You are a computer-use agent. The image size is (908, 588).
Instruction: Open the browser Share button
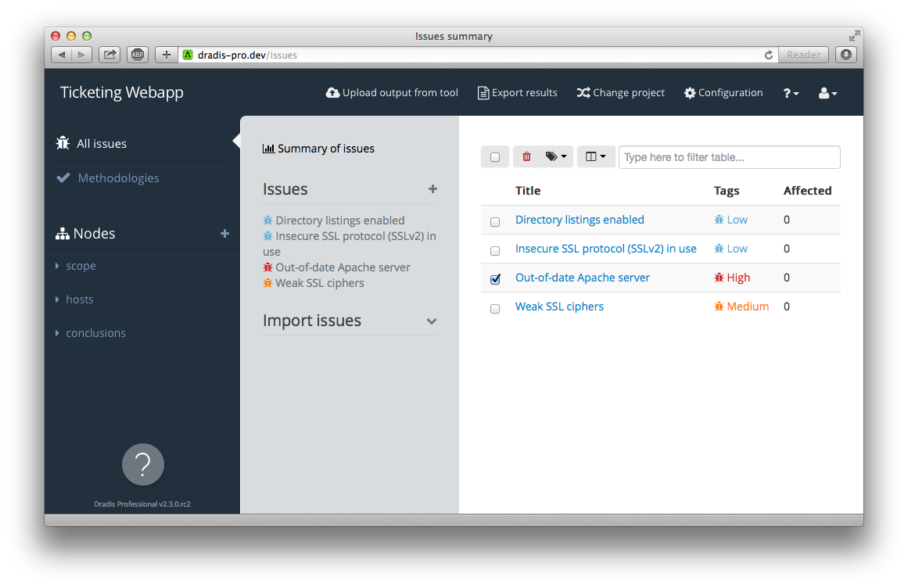[x=109, y=55]
